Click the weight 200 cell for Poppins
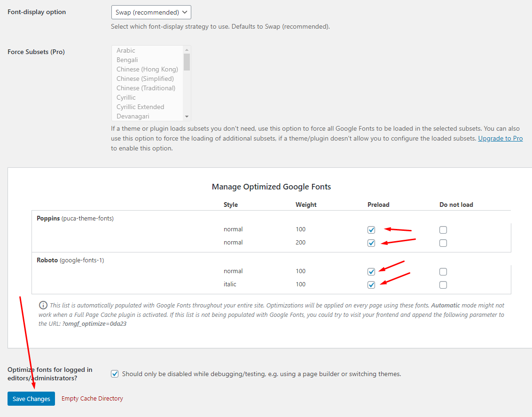The width and height of the screenshot is (532, 417). point(301,242)
